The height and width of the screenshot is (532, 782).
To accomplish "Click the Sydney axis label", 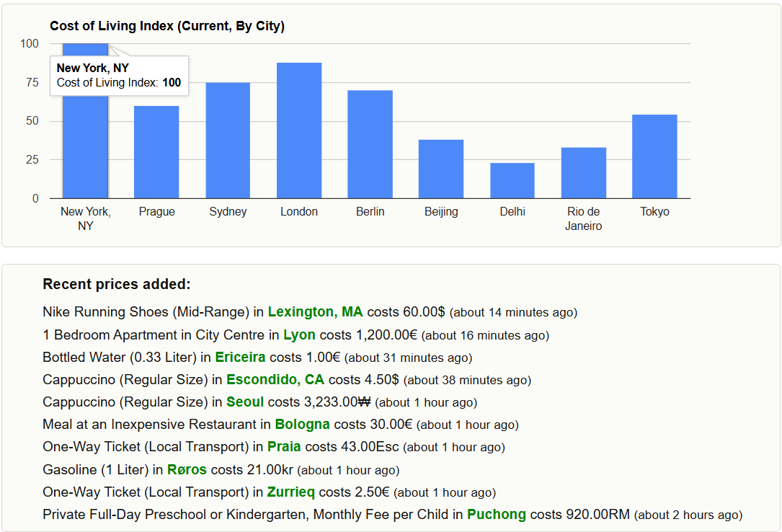I will (228, 211).
